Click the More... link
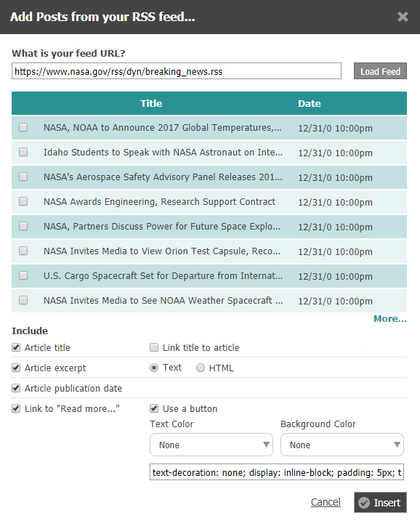Screen dimensions: 420x526 coord(389,319)
